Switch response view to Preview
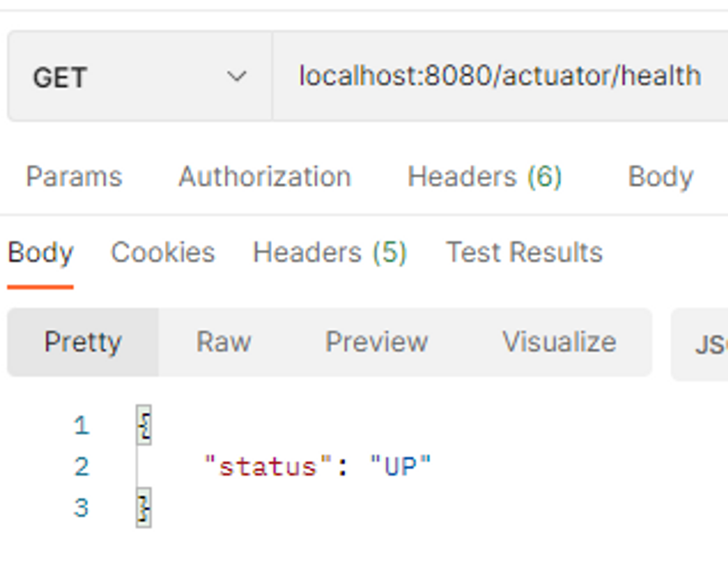 (376, 342)
